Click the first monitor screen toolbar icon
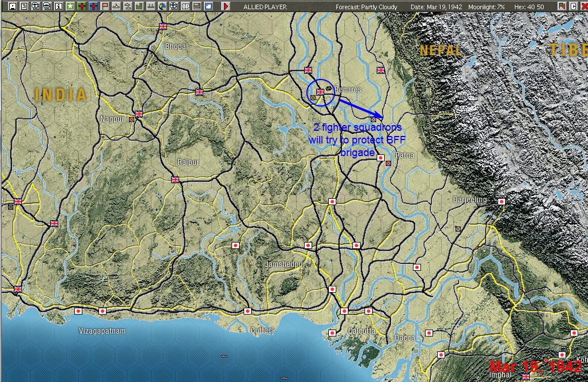The height and width of the screenshot is (382, 588). coord(36,6)
